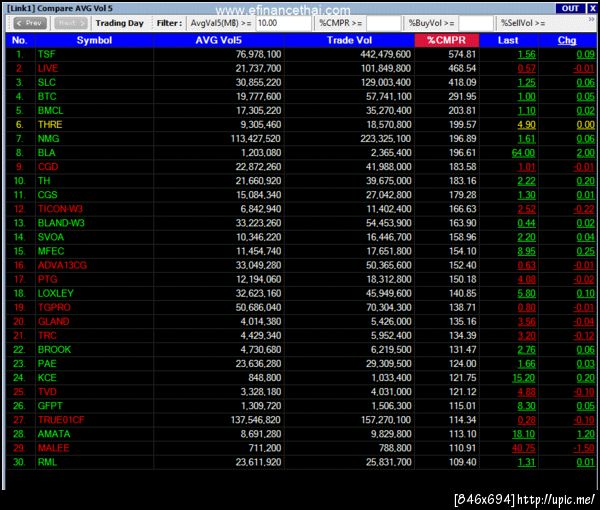Click the 109.40 %CMPR value
Image resolution: width=600 pixels, height=510 pixels.
point(462,462)
